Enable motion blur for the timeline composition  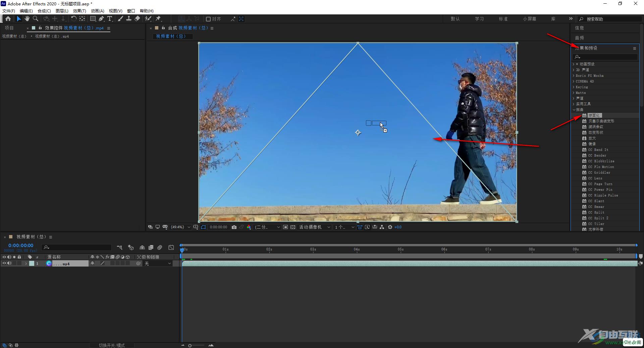click(160, 247)
